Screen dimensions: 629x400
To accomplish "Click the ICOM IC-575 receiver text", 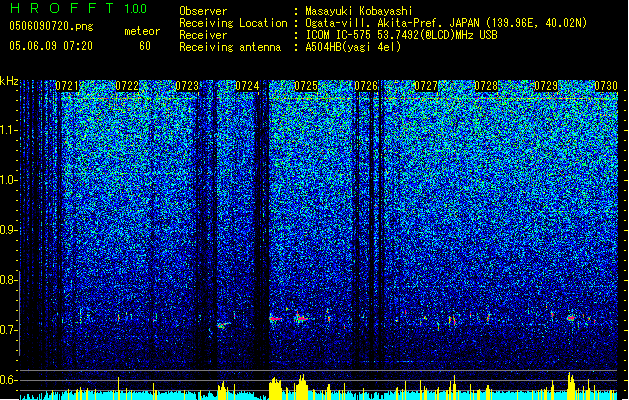I will pos(401,35).
